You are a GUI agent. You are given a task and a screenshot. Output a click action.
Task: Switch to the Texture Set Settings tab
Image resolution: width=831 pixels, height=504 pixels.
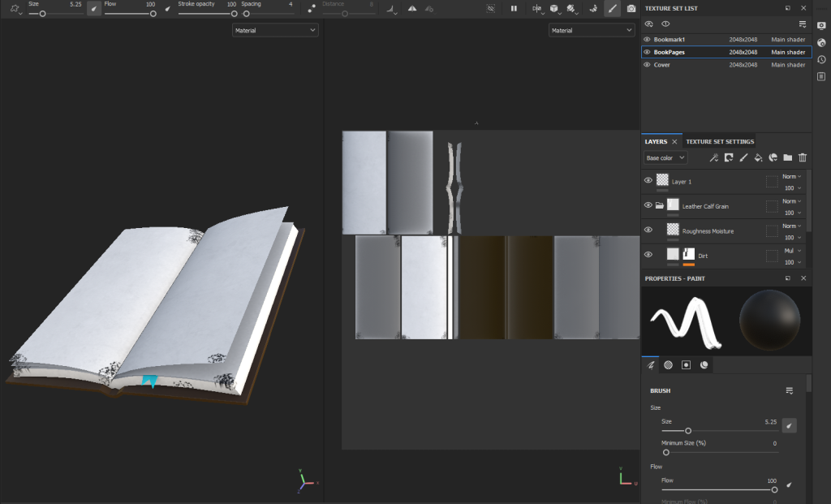pos(721,141)
